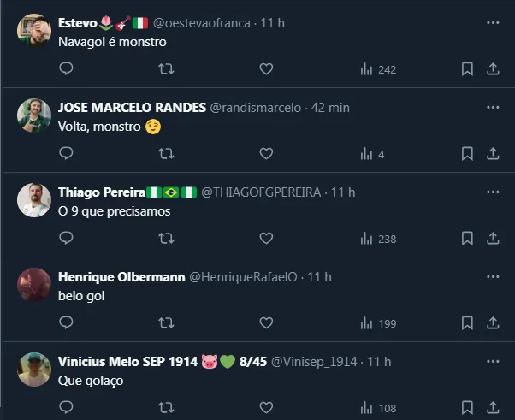The image size is (515, 420).
Task: Open @randismarcelo profile handle link
Action: point(255,108)
